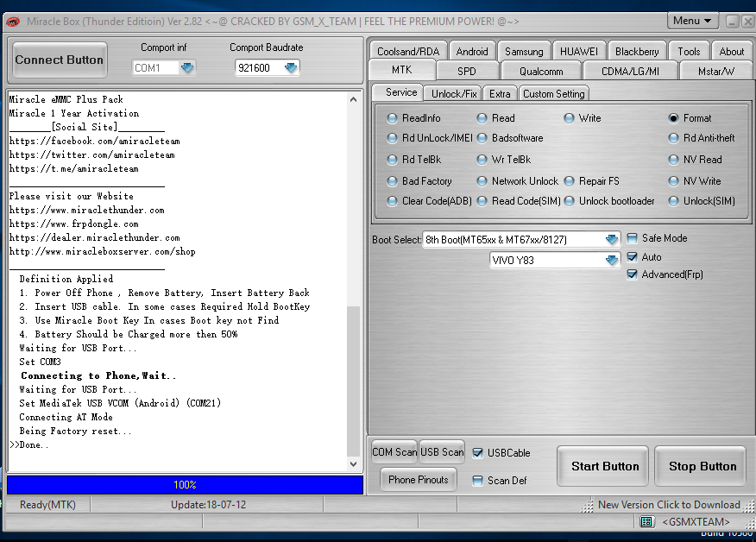Click the Update:18-07-12 status text
The width and height of the screenshot is (756, 542).
[x=208, y=504]
